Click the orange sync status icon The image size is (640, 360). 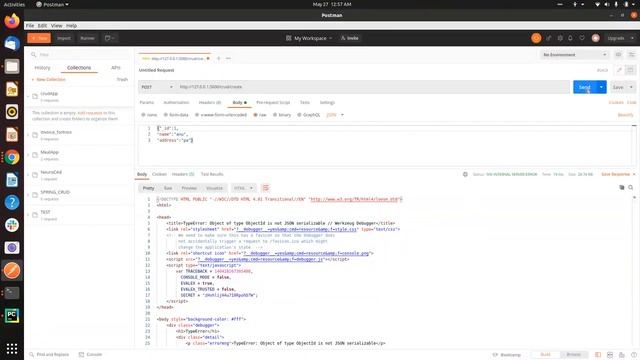536,38
